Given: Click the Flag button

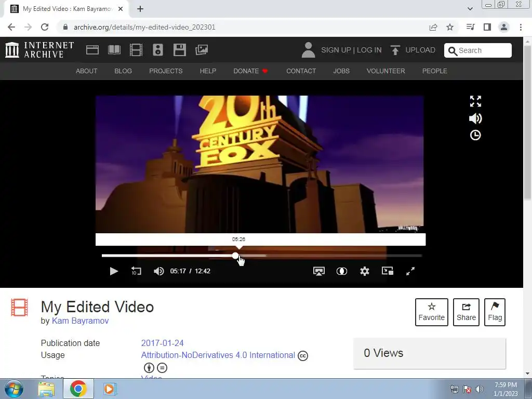Looking at the screenshot, I should pyautogui.click(x=495, y=312).
